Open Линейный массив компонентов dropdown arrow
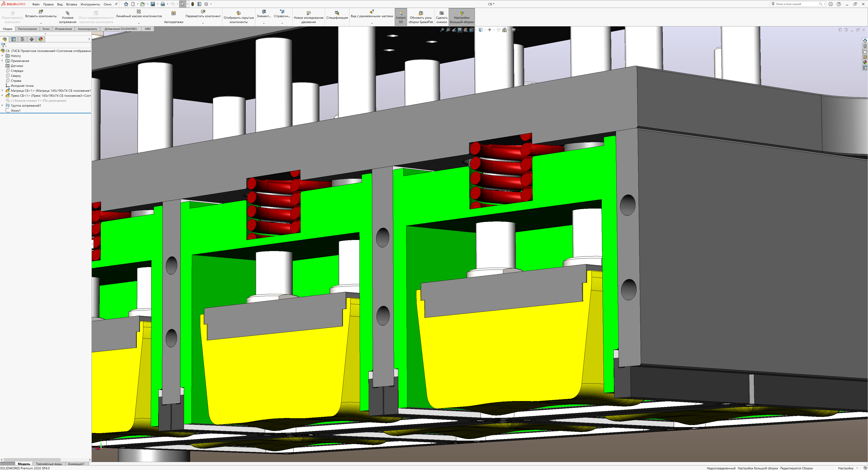 coord(139,23)
